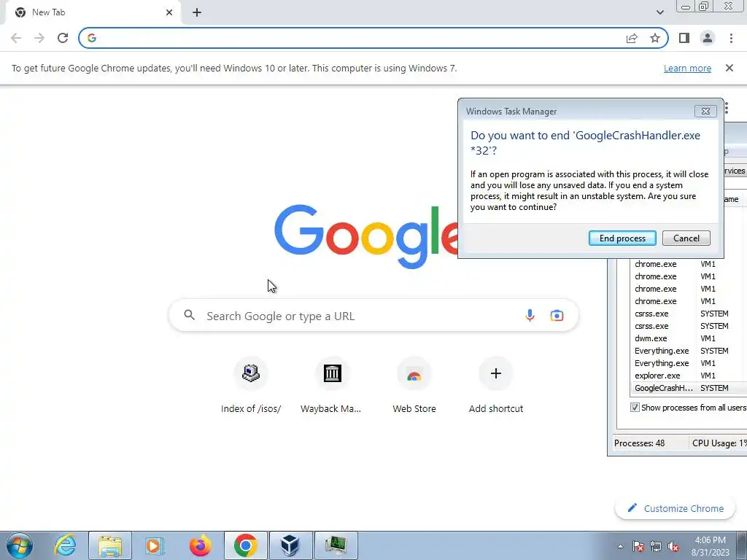Image resolution: width=747 pixels, height=560 pixels.
Task: Go forward using Chrome's forward arrow
Action: coord(39,38)
